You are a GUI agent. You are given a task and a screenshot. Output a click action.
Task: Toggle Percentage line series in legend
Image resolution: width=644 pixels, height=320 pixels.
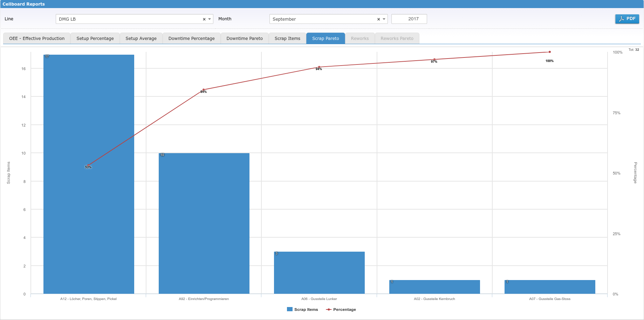point(344,309)
